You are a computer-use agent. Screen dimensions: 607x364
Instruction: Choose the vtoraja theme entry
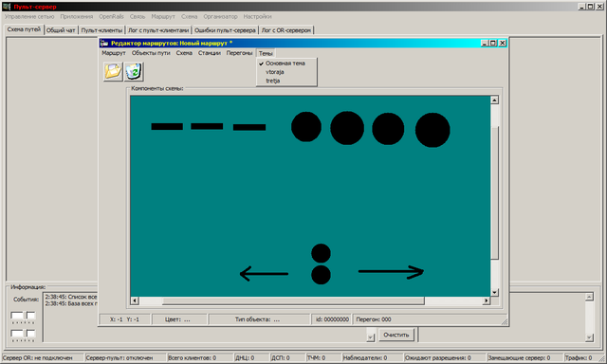click(x=275, y=72)
